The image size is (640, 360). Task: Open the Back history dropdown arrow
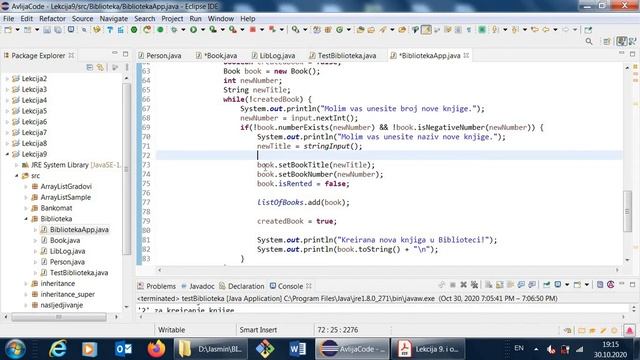pos(555,30)
